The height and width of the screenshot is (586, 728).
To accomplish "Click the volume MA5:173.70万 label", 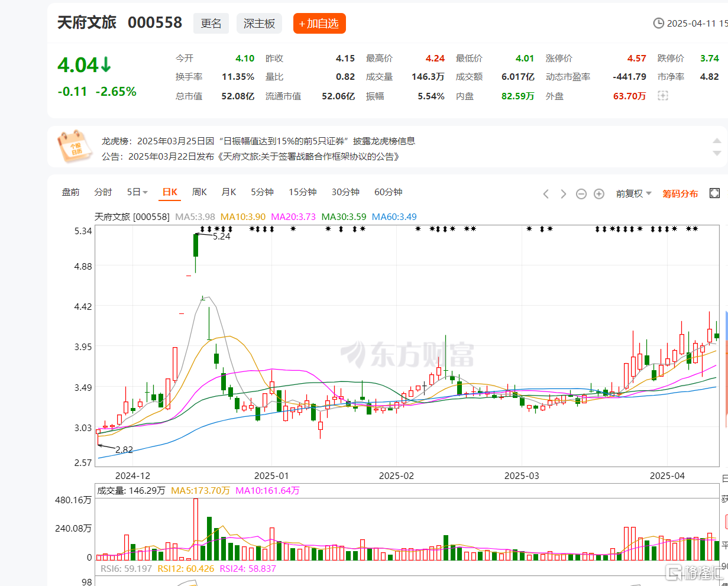I will pos(200,491).
